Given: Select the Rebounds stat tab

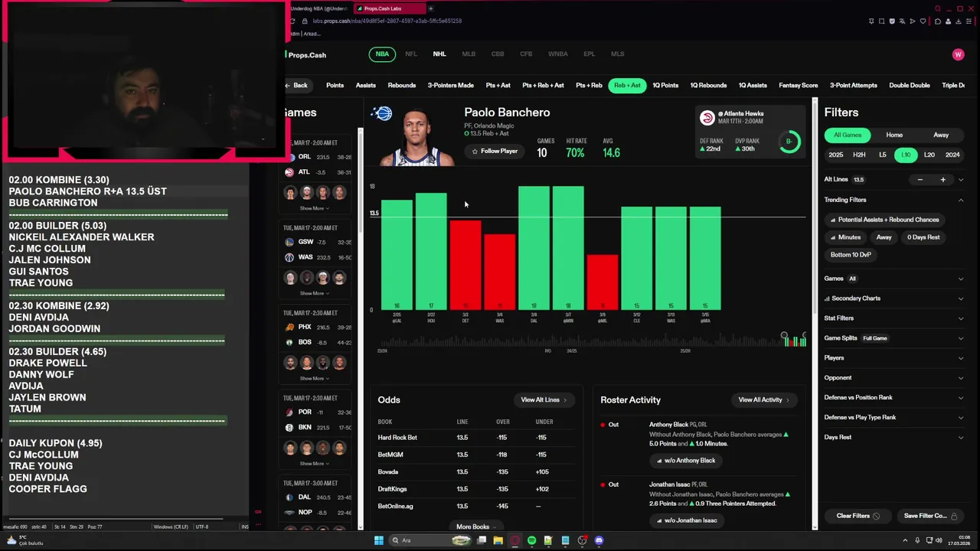Looking at the screenshot, I should (402, 86).
